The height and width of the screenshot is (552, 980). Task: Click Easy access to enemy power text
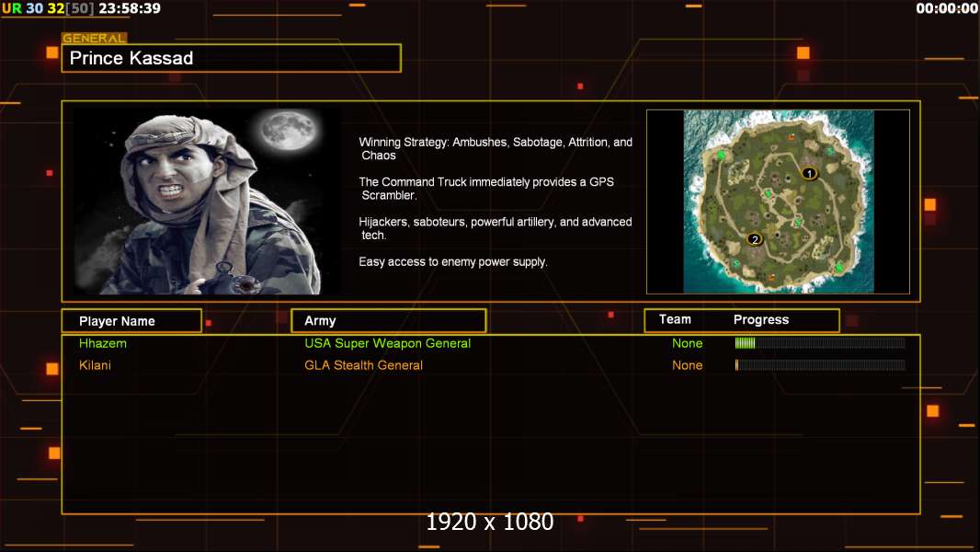[453, 262]
